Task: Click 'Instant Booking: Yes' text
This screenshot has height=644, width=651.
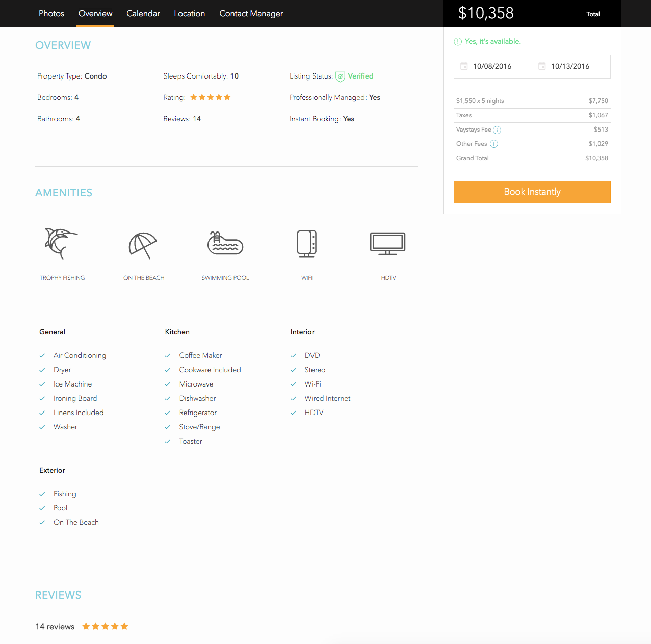Action: point(322,119)
